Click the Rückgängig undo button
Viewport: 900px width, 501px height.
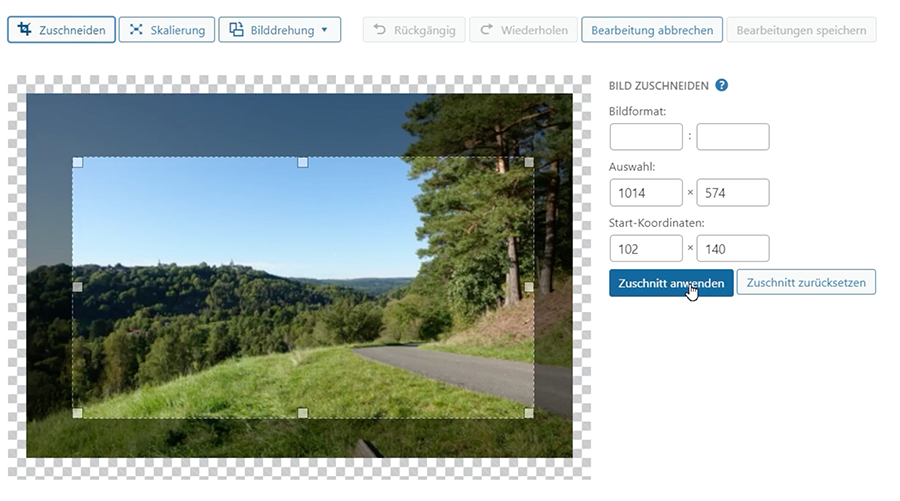[x=413, y=30]
